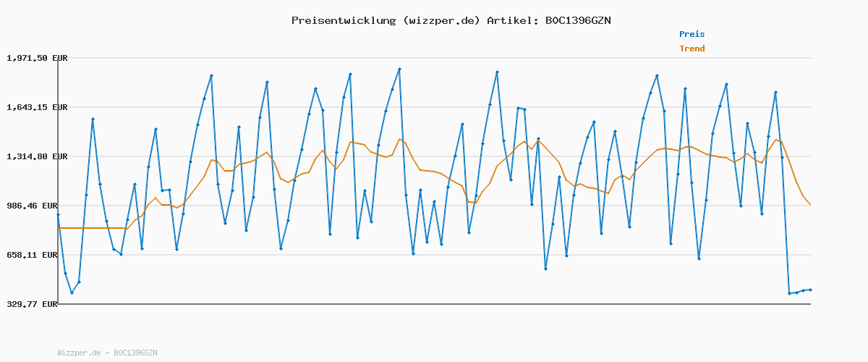Select the first low point after the final price drop
Viewport: 868px width, 362px height.
pos(789,293)
